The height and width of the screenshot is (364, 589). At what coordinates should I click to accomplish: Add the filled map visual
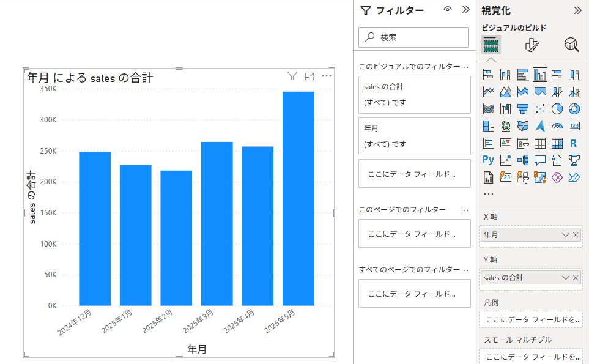[522, 126]
